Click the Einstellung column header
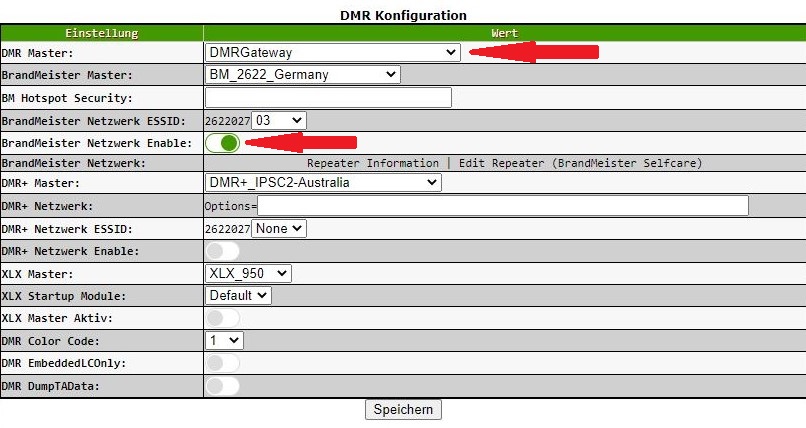Screen dimensions: 806x428 (x=102, y=33)
